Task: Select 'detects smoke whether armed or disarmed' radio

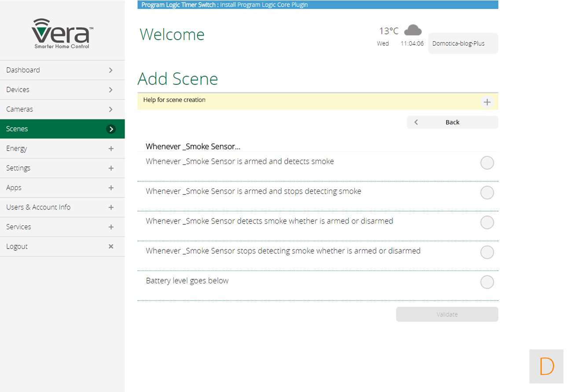Action: pos(487,223)
